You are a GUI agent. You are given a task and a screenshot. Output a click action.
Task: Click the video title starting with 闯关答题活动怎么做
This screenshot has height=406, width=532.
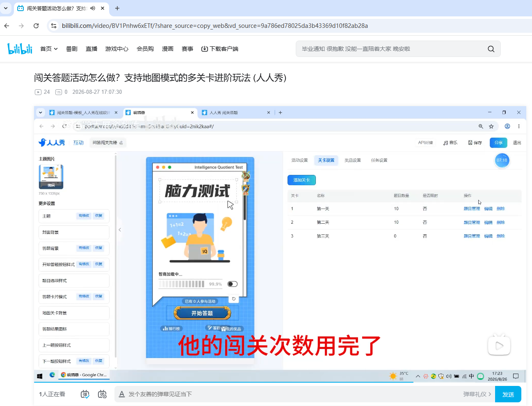point(160,78)
